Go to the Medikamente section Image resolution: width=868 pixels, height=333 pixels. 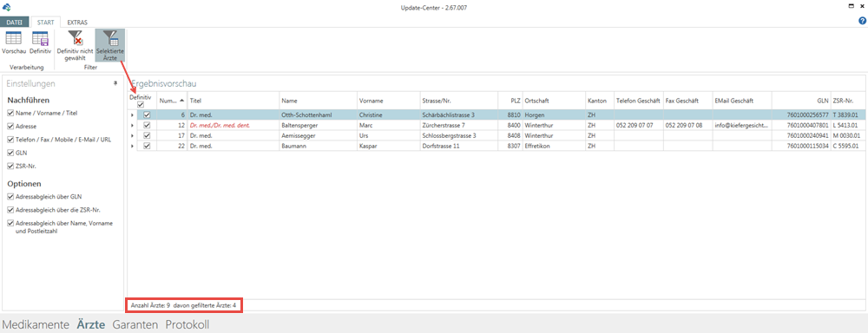(36, 324)
